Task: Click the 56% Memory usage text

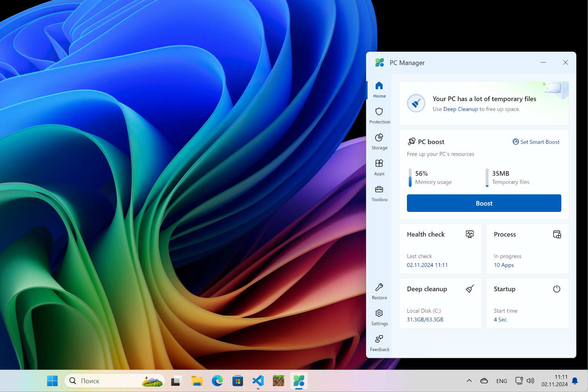Action: [434, 178]
